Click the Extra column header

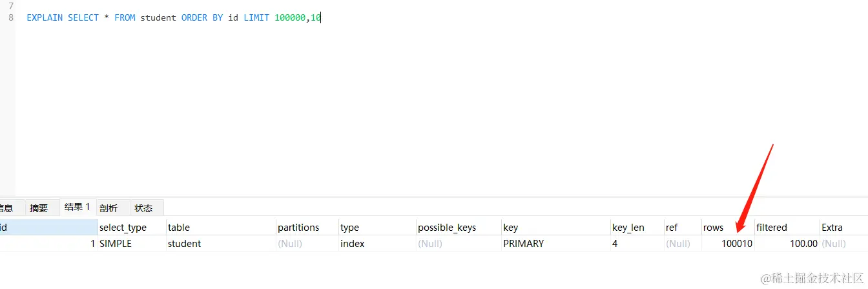pyautogui.click(x=832, y=228)
